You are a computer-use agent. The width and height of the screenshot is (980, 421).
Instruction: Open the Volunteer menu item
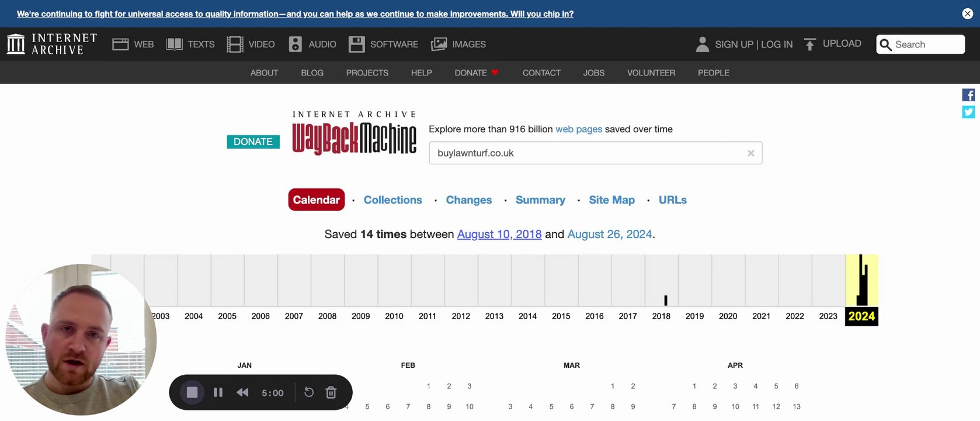click(x=651, y=73)
